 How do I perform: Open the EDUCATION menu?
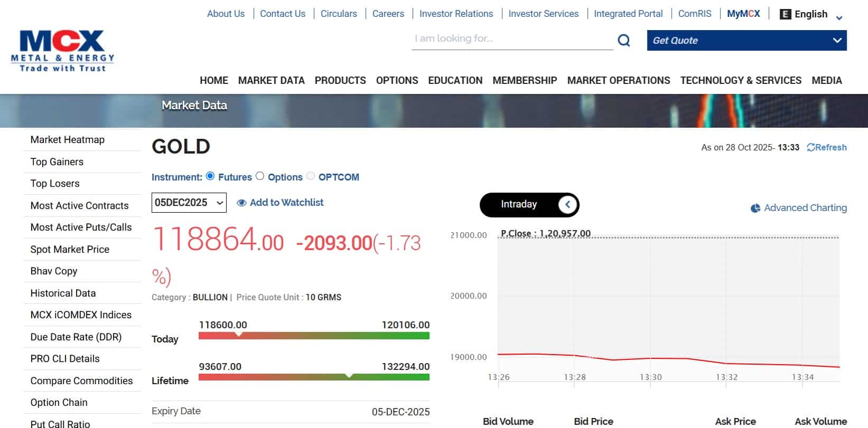455,80
